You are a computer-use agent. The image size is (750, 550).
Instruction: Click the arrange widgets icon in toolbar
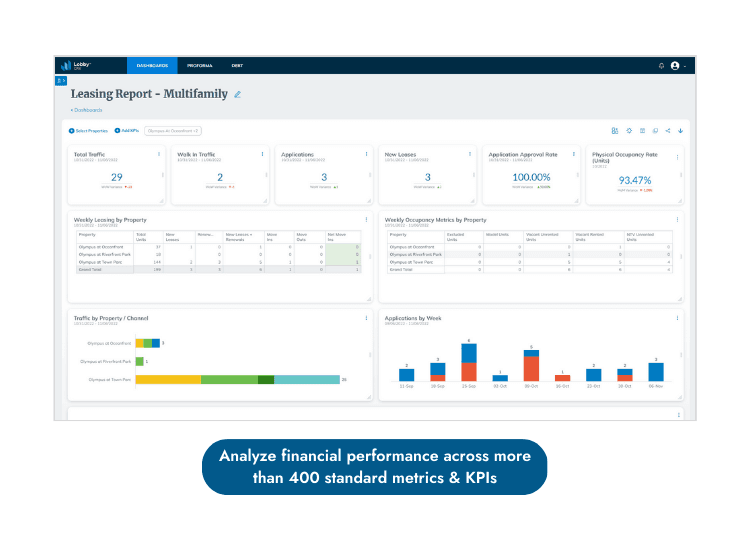[x=615, y=131]
